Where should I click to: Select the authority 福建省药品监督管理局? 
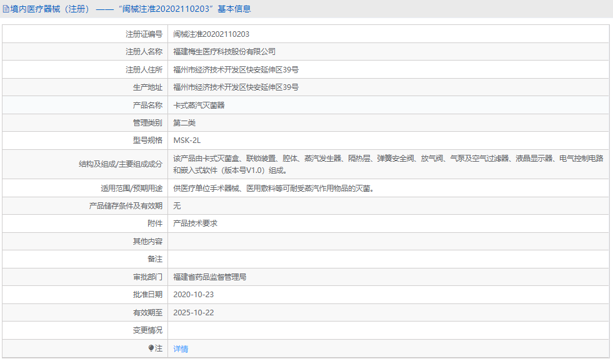pyautogui.click(x=209, y=277)
